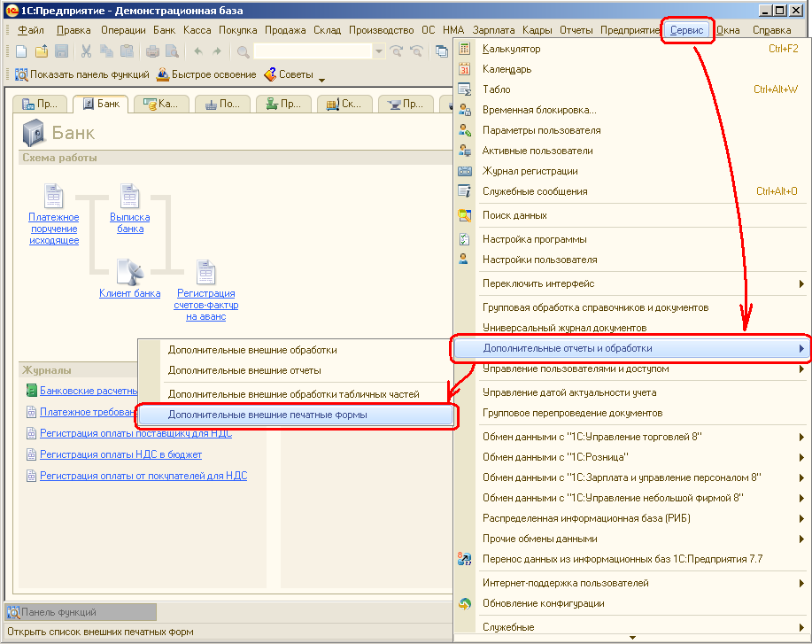Click the Обновление конфигурации icon
The width and height of the screenshot is (812, 644).
click(465, 603)
